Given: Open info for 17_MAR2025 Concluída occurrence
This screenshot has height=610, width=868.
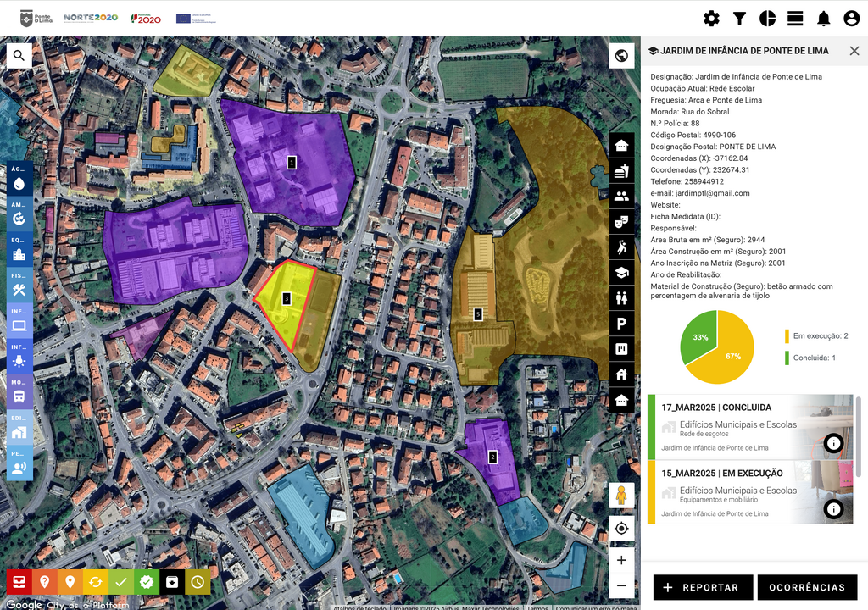Looking at the screenshot, I should tap(833, 443).
